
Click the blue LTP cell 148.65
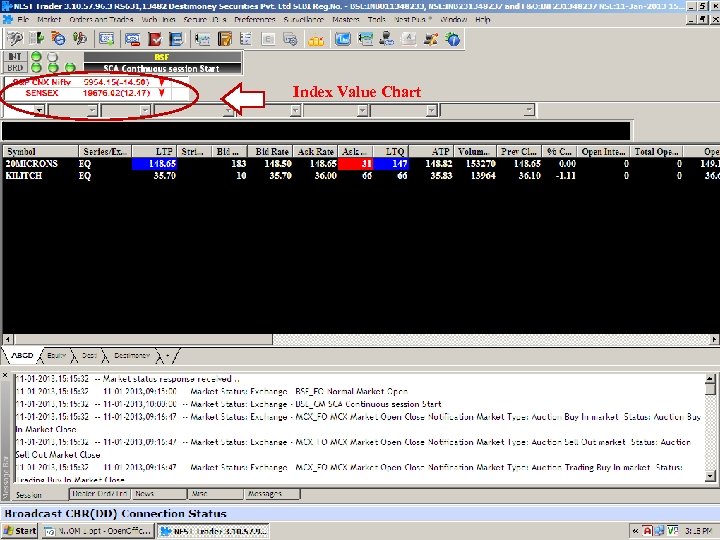[154, 163]
